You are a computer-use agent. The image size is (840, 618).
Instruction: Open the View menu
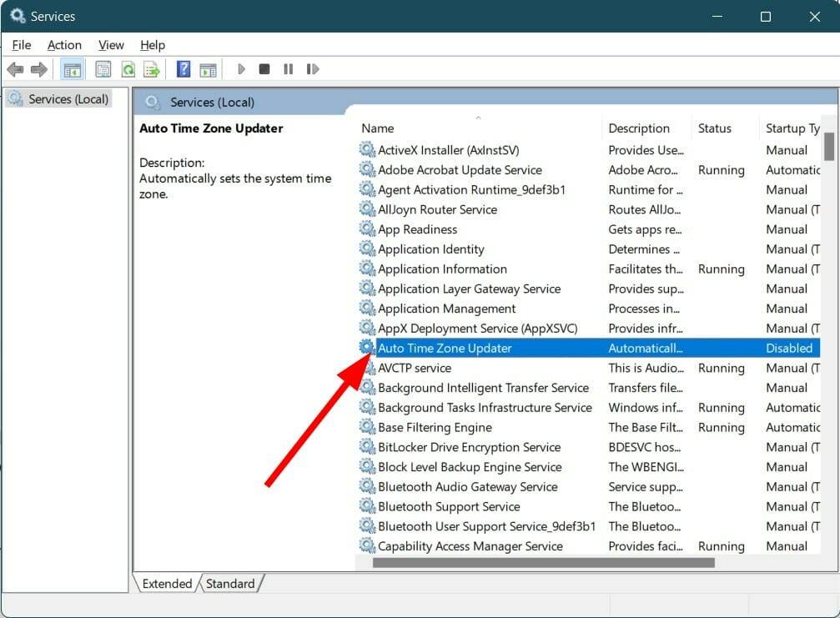[x=111, y=45]
